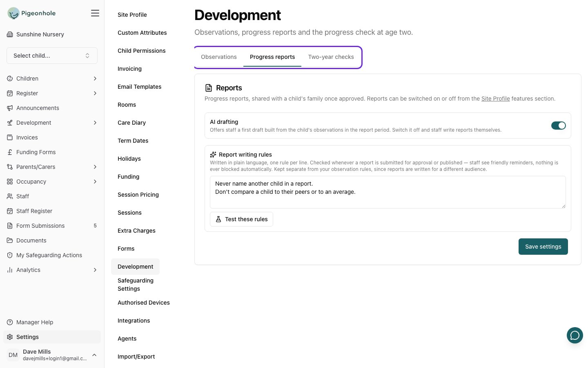Click the Announcements megaphone icon

[10, 108]
